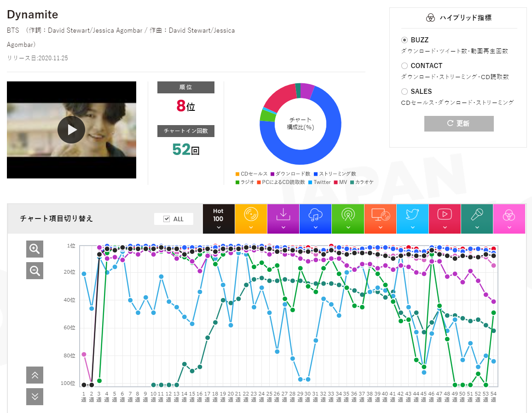The height and width of the screenshot is (413, 532).
Task: Click the release date text リリース日:2020.11.25
Action: tap(37, 58)
